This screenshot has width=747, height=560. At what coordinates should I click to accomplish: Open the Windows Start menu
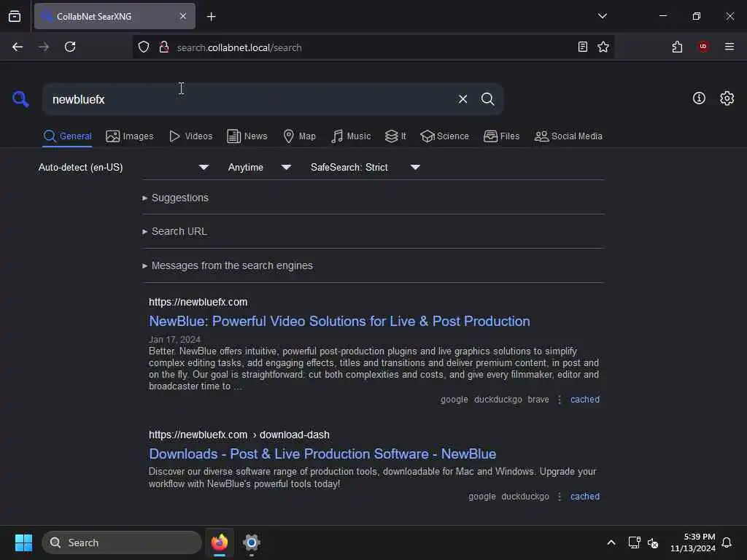point(23,542)
